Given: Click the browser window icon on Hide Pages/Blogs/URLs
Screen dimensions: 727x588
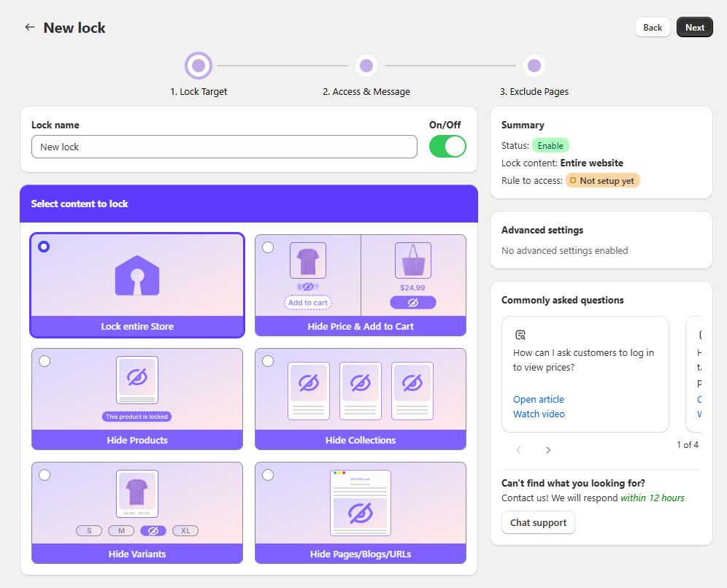Looking at the screenshot, I should tap(360, 503).
